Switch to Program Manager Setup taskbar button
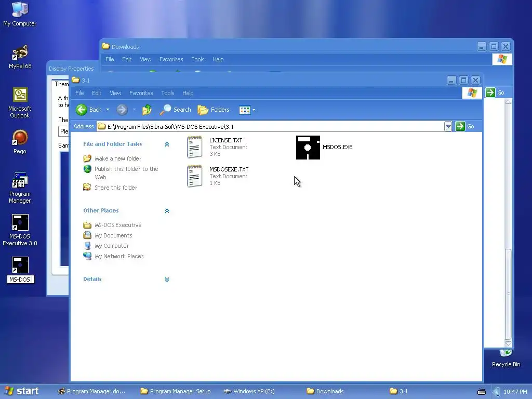 coord(176,391)
